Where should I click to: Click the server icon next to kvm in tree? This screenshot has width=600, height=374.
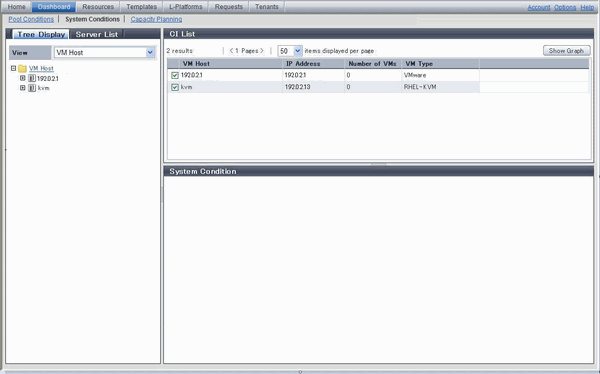pyautogui.click(x=32, y=88)
